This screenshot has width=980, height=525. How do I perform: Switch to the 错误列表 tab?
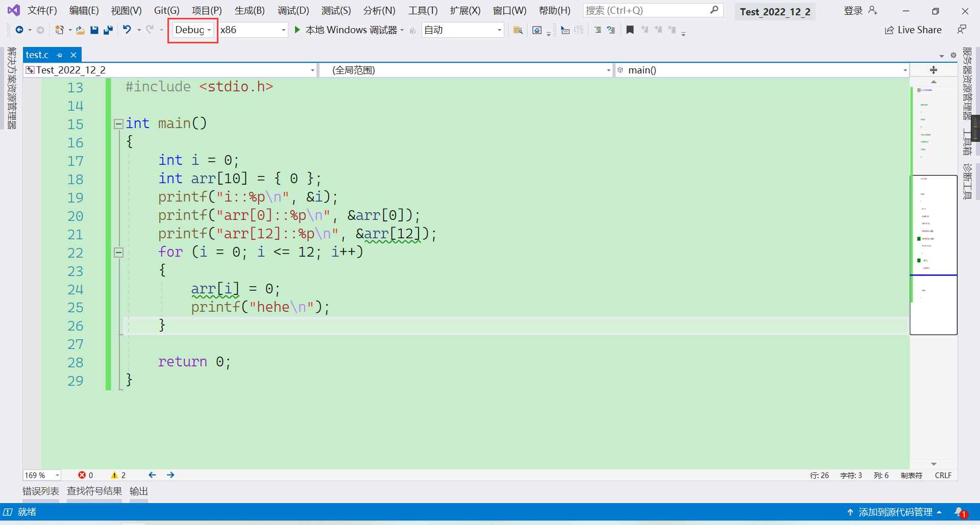(41, 491)
